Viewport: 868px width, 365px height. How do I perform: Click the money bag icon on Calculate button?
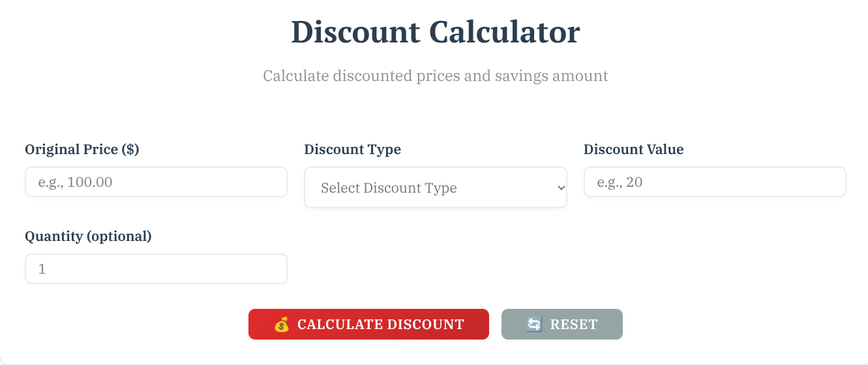pos(281,325)
